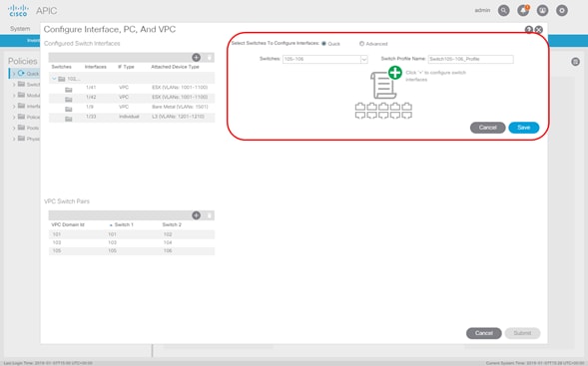Viewport: 588px width, 366px height.
Task: Click the Submit button
Action: point(522,333)
